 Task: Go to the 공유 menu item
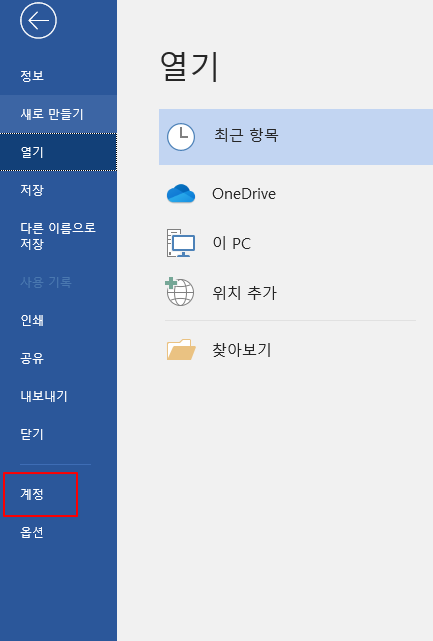pyautogui.click(x=58, y=358)
